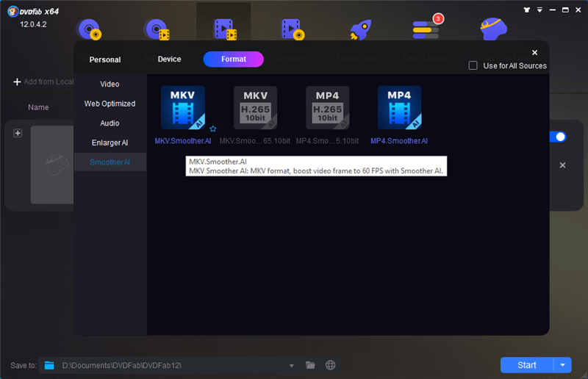Open the Launchpad rocket icon
Image resolution: width=588 pixels, height=379 pixels.
click(x=360, y=29)
